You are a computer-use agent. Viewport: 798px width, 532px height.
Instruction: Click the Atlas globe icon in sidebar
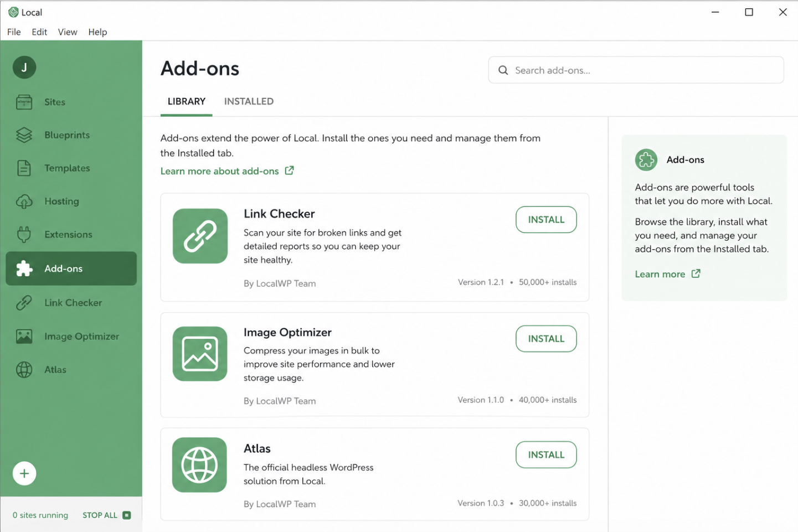pos(24,369)
